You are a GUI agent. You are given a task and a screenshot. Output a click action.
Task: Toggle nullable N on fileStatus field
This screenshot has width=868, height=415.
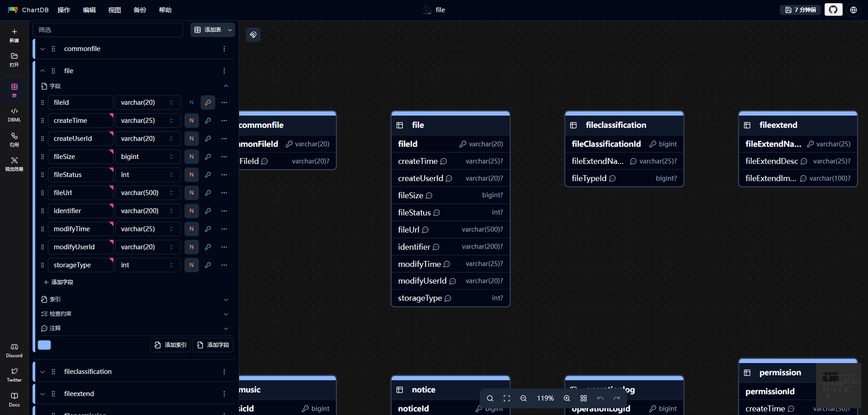(192, 175)
